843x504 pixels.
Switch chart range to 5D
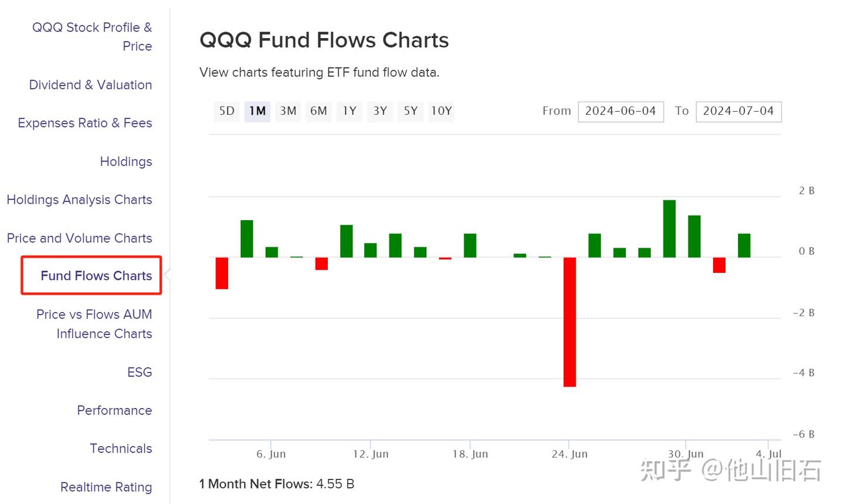pyautogui.click(x=227, y=111)
